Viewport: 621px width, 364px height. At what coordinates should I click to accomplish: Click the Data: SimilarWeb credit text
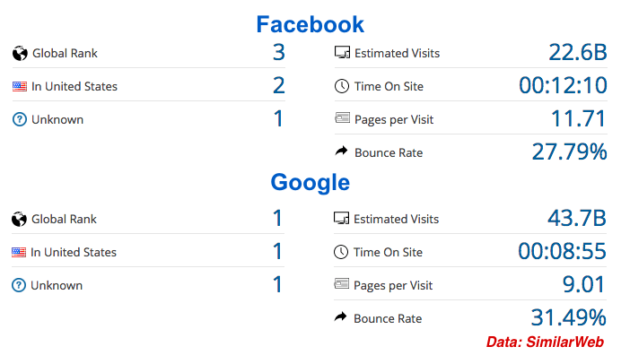point(545,342)
